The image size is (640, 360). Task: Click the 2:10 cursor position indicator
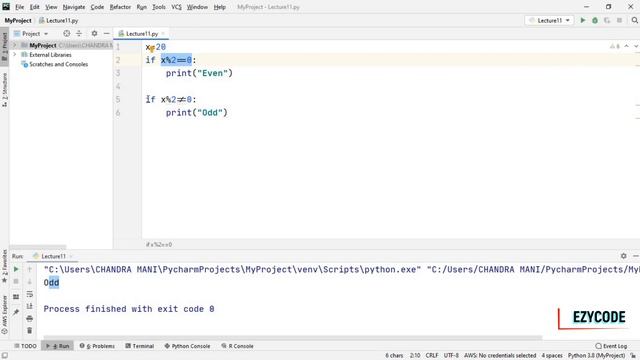point(415,356)
